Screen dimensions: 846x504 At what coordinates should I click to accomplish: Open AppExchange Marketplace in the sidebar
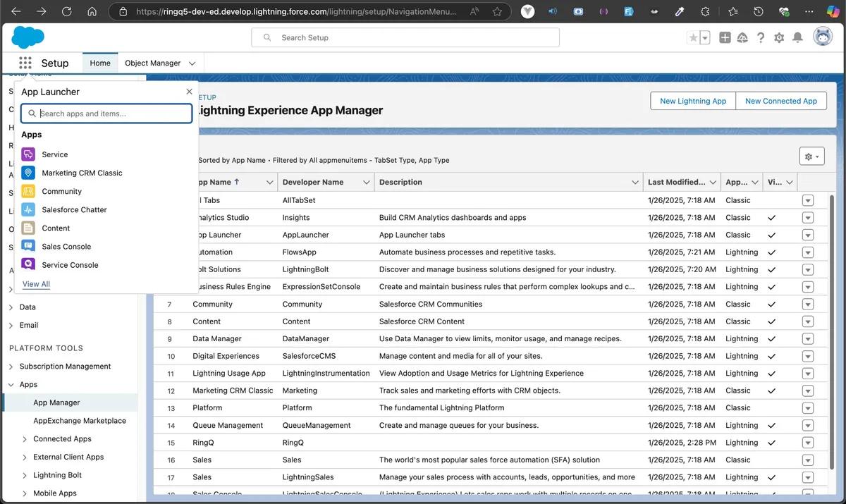point(80,421)
